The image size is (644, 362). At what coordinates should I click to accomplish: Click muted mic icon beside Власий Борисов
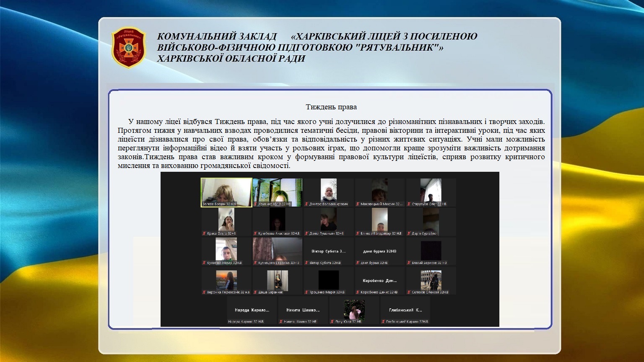409,263
